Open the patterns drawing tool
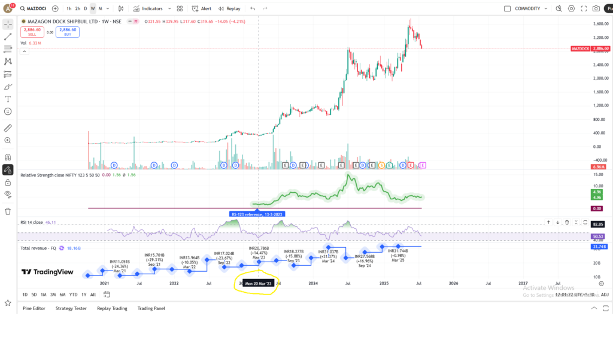Screen dimensions: 613x364 (8, 62)
